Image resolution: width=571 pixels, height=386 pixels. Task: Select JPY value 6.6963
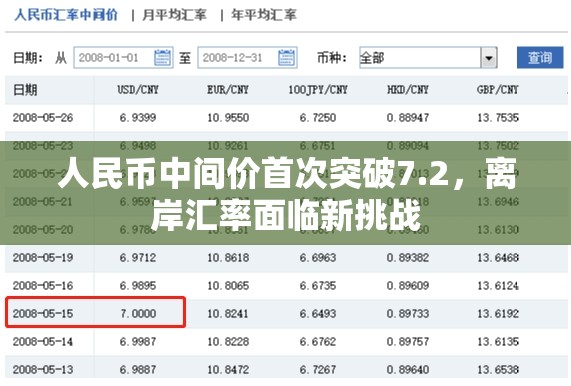pyautogui.click(x=318, y=258)
